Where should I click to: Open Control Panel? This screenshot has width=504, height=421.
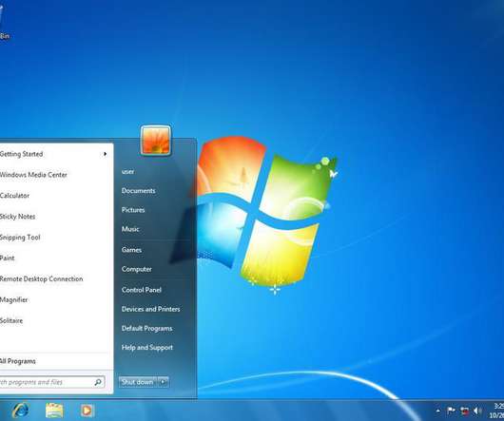point(142,290)
